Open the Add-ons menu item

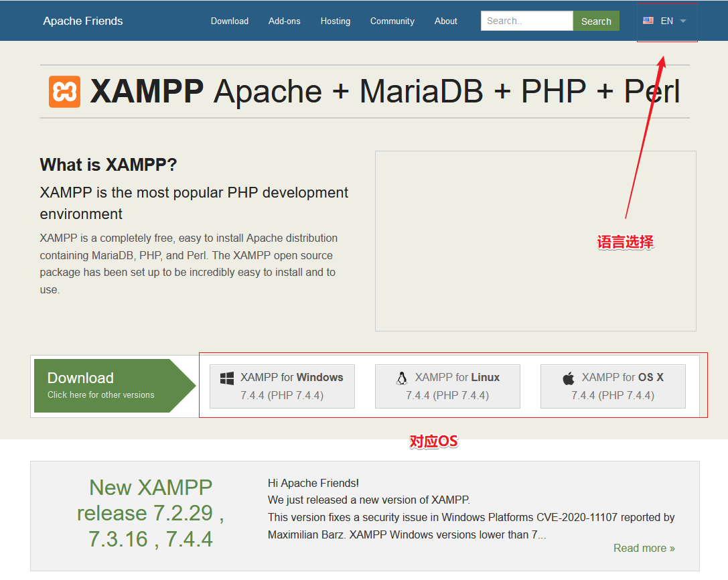(x=284, y=21)
